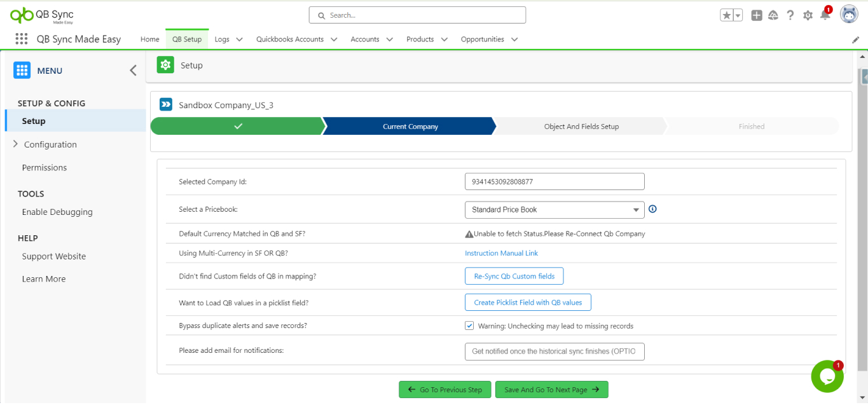This screenshot has height=405, width=868.
Task: Select Permissions in the sidebar menu
Action: pyautogui.click(x=44, y=168)
